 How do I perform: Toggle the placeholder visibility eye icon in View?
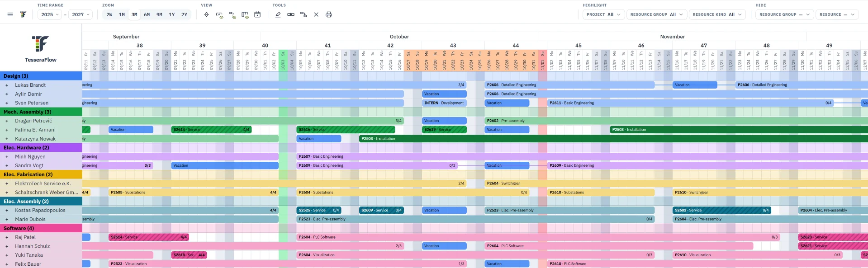coord(219,14)
